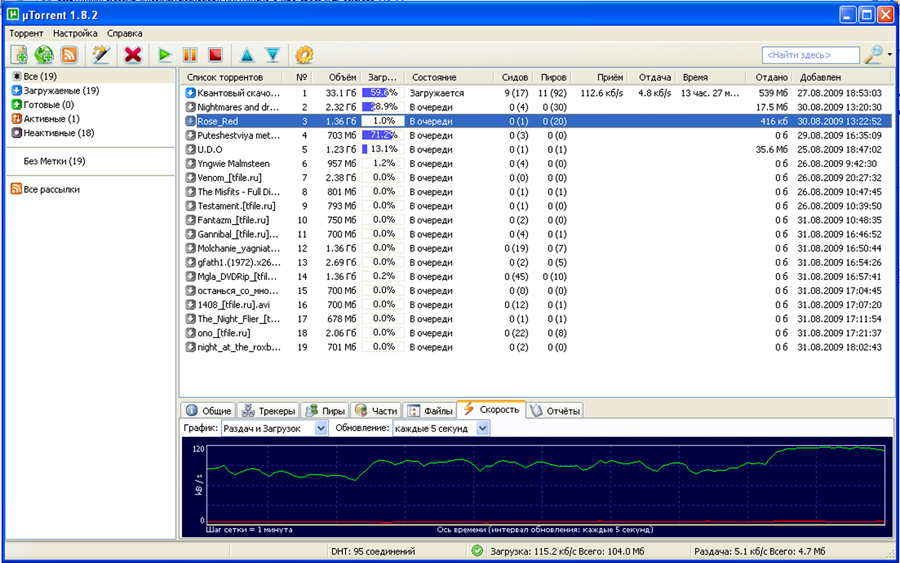The height and width of the screenshot is (563, 900).
Task: Sort by the Состояние column header
Action: pyautogui.click(x=434, y=77)
